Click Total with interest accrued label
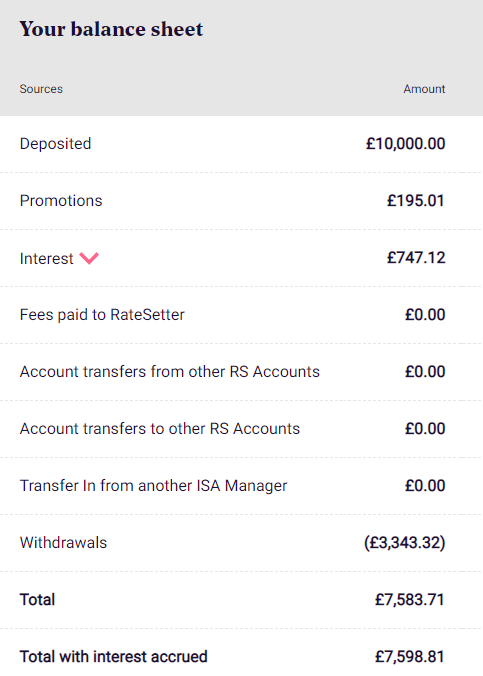483x676 pixels. tap(113, 657)
